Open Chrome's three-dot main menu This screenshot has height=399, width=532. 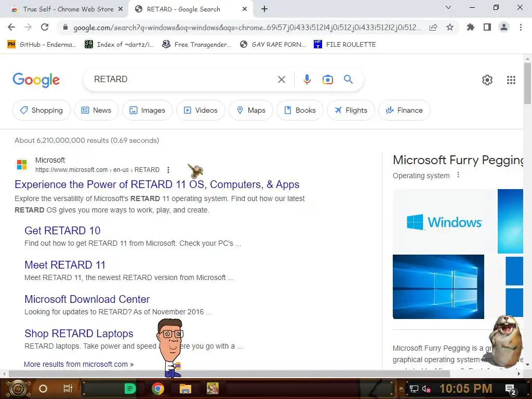521,27
